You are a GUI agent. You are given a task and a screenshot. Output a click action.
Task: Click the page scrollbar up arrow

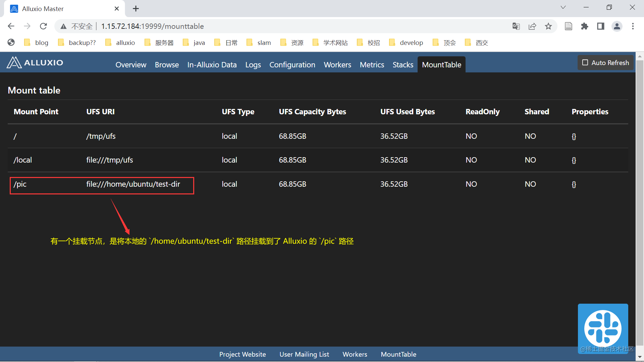640,56
